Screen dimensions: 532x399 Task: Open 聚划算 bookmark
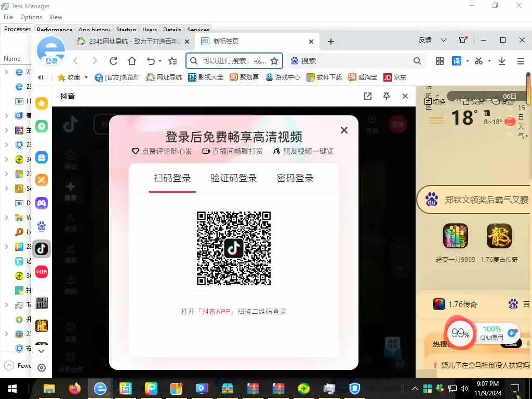click(x=244, y=77)
